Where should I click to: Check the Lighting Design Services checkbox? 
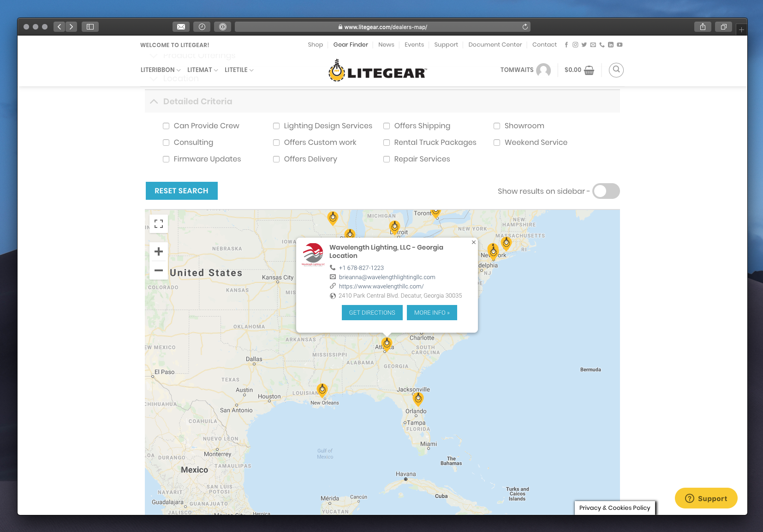[x=276, y=126]
